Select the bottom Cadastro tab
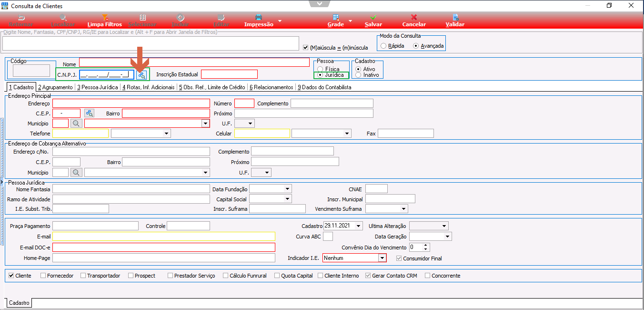Image resolution: width=644 pixels, height=310 pixels. coord(19,303)
